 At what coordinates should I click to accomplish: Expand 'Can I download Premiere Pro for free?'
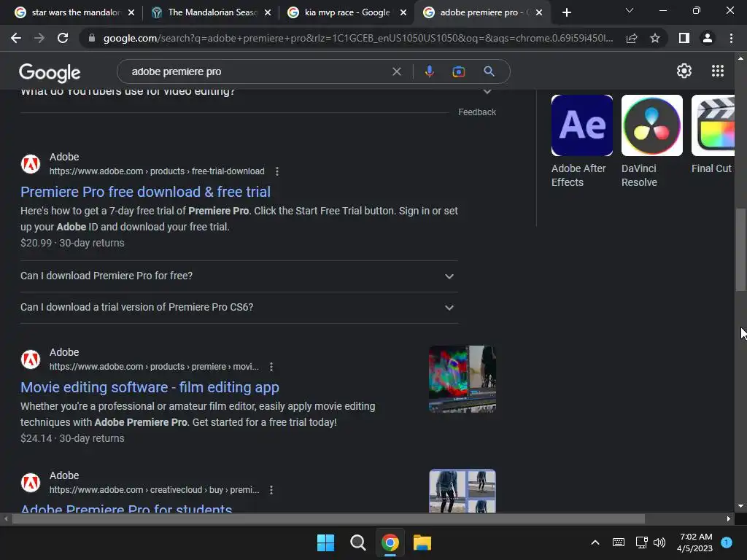coord(239,276)
